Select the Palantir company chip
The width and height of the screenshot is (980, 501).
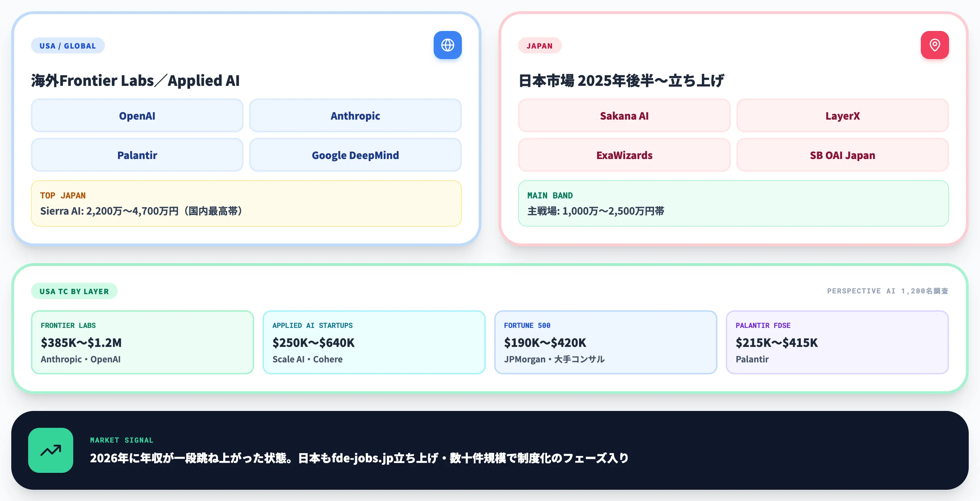pos(137,155)
